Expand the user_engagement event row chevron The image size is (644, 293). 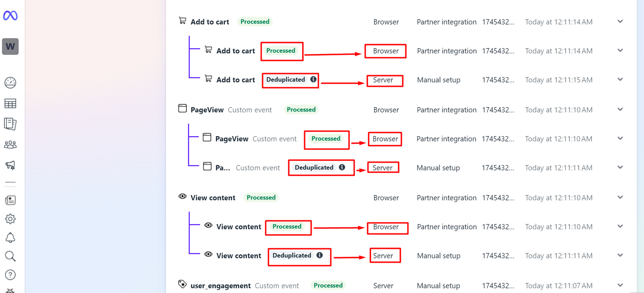620,285
